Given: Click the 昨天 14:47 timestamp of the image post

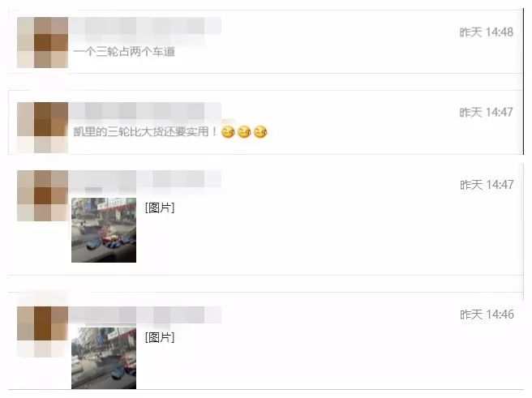Looking at the screenshot, I should 487,185.
